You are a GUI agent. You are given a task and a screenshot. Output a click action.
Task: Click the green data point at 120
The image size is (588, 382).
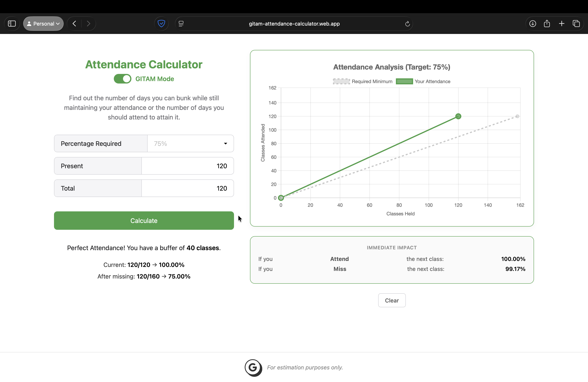pos(458,116)
